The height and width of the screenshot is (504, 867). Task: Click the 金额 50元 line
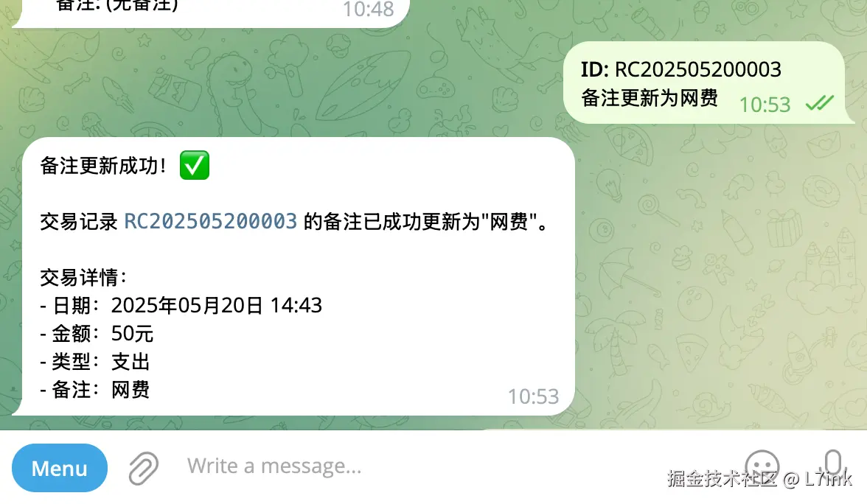tap(97, 334)
